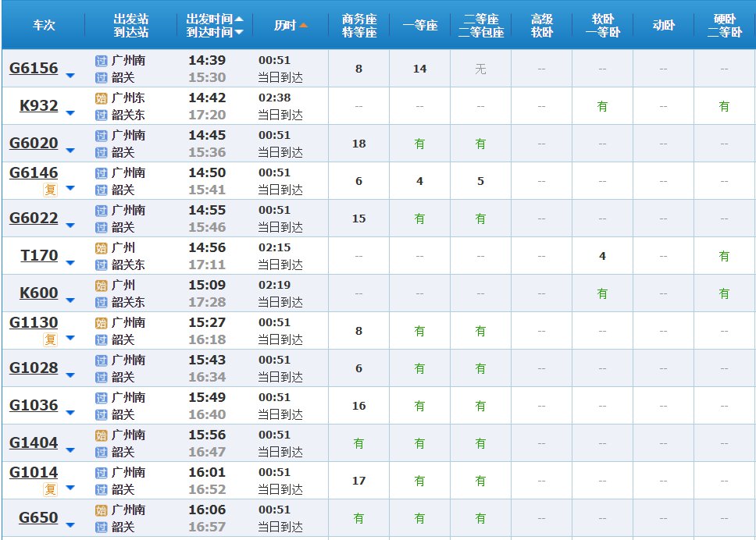The height and width of the screenshot is (540, 756).
Task: Click the 始 icon next to 广州 for K600
Action: coord(101,285)
